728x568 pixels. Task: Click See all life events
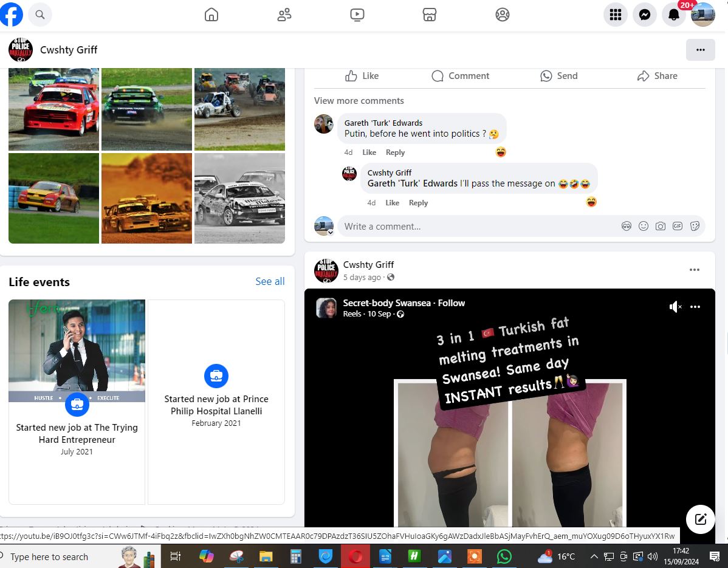tap(270, 281)
